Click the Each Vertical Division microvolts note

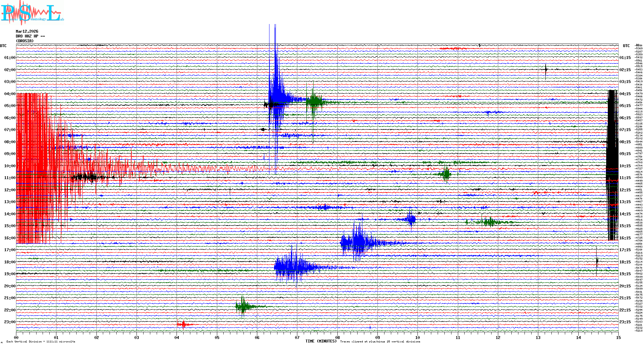point(41,342)
